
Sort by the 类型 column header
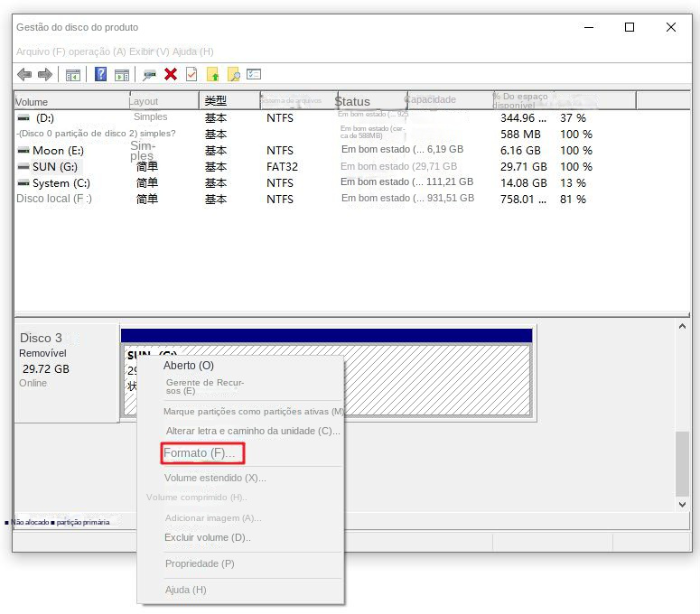point(229,101)
